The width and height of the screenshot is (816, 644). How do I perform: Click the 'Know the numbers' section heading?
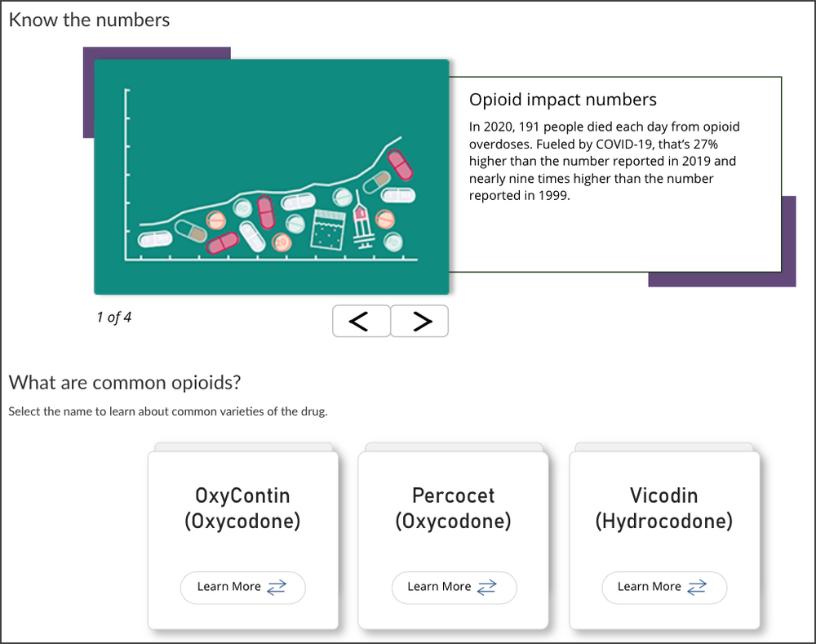click(89, 20)
